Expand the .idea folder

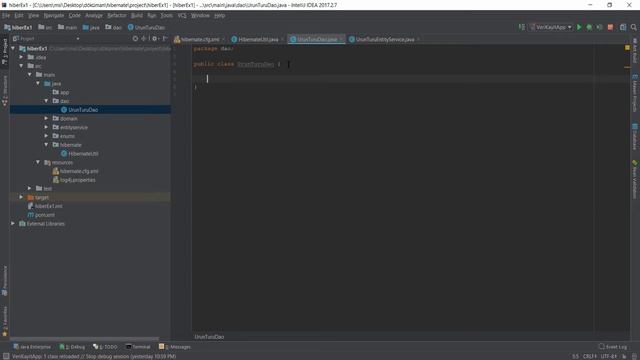21,57
